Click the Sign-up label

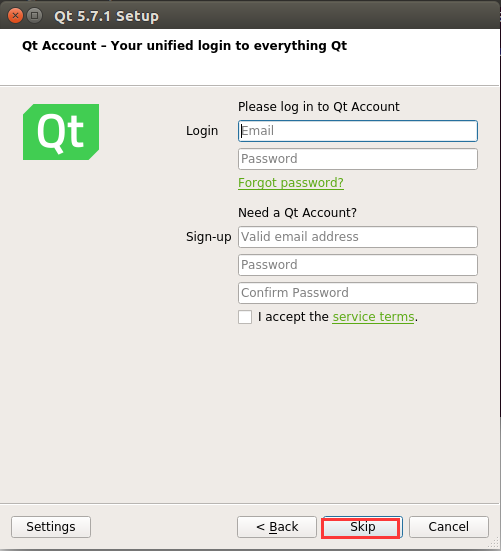tap(209, 237)
